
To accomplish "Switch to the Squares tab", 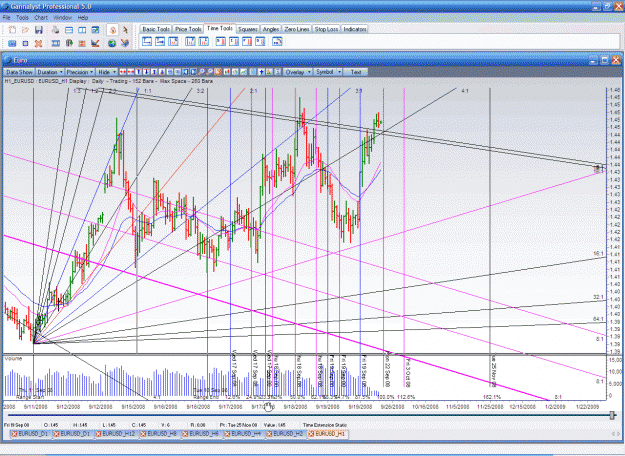I will tap(248, 29).
